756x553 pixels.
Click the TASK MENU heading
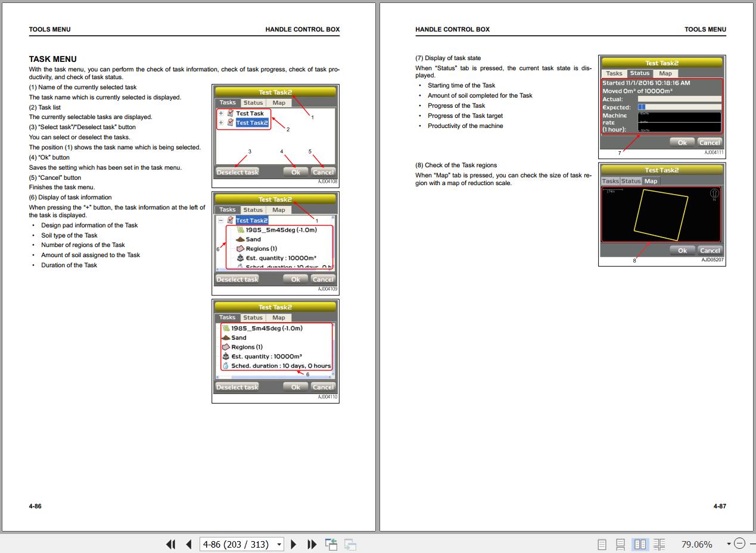[x=52, y=59]
